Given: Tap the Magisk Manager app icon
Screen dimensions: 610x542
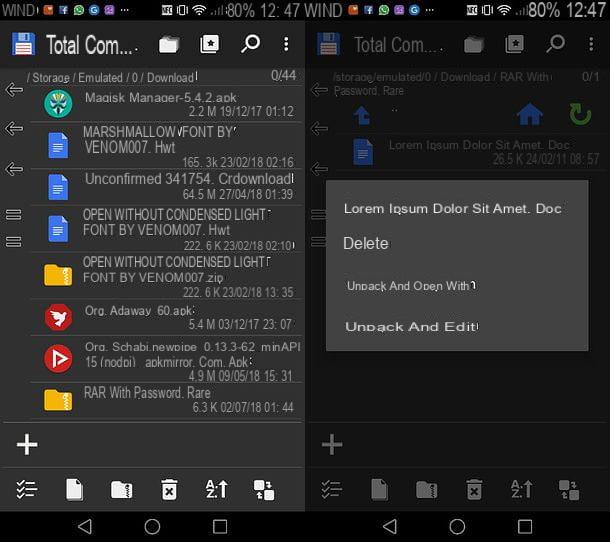Looking at the screenshot, I should [58, 103].
